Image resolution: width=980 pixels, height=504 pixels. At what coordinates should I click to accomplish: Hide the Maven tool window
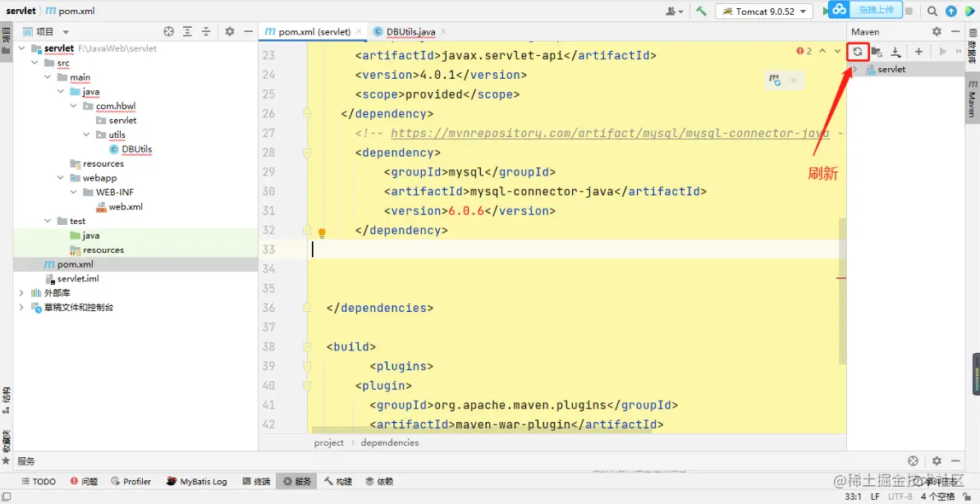955,31
